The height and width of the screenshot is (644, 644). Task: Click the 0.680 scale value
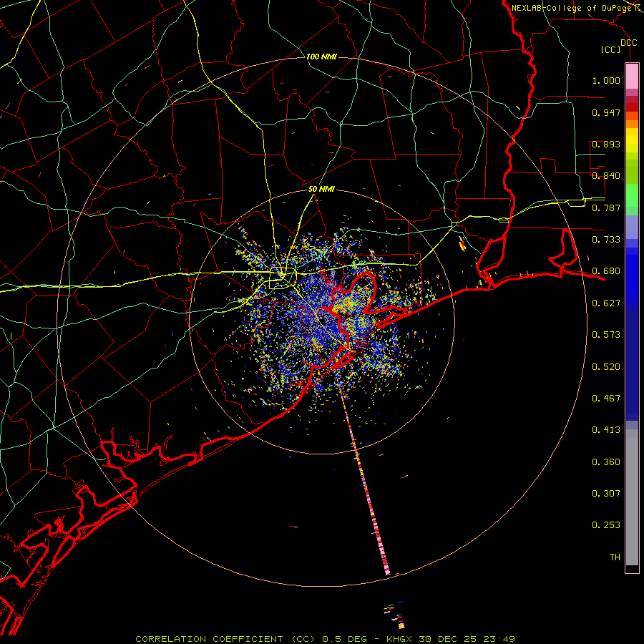click(606, 271)
